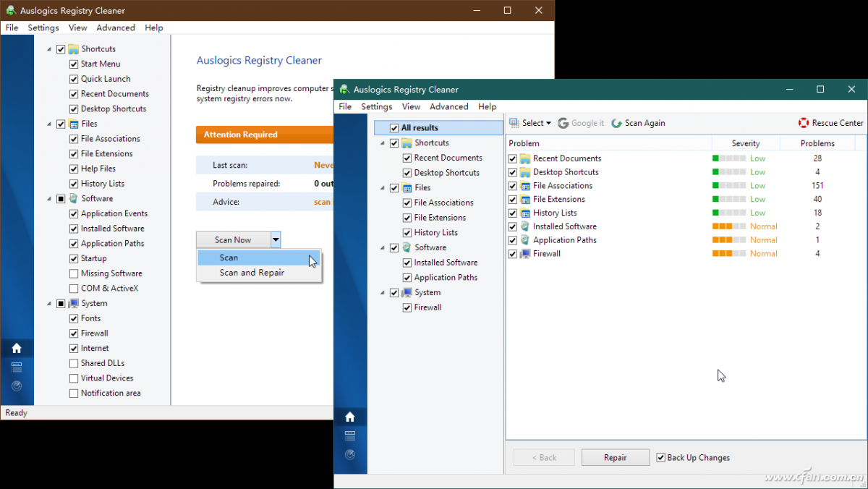The height and width of the screenshot is (489, 868).
Task: Click list view icon in front window sidebar
Action: [x=350, y=436]
